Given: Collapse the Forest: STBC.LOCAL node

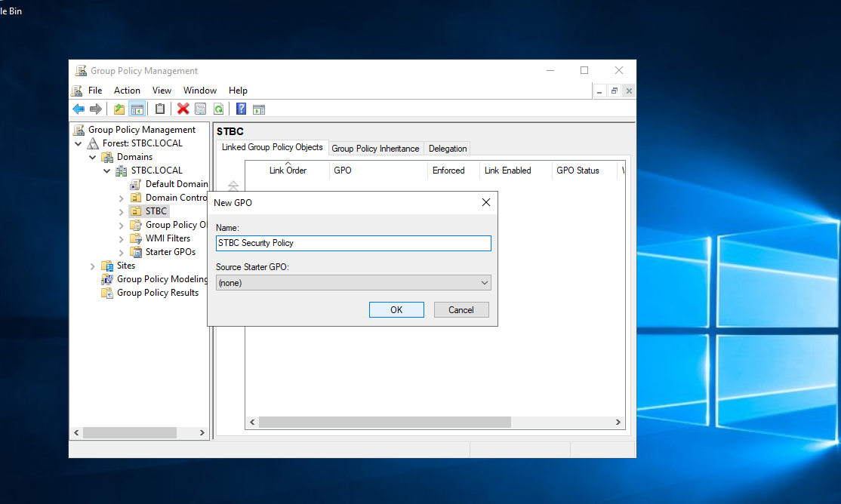Looking at the screenshot, I should [x=79, y=143].
